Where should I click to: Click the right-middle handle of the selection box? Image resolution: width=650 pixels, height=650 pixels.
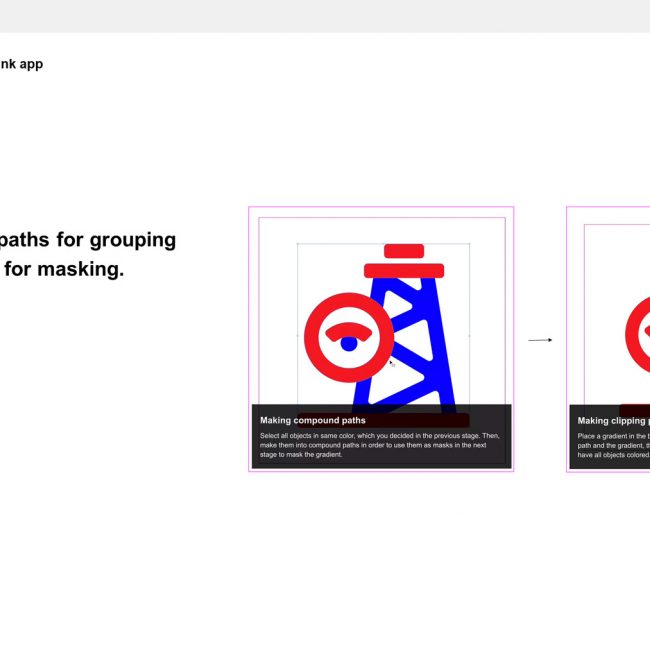click(x=470, y=335)
